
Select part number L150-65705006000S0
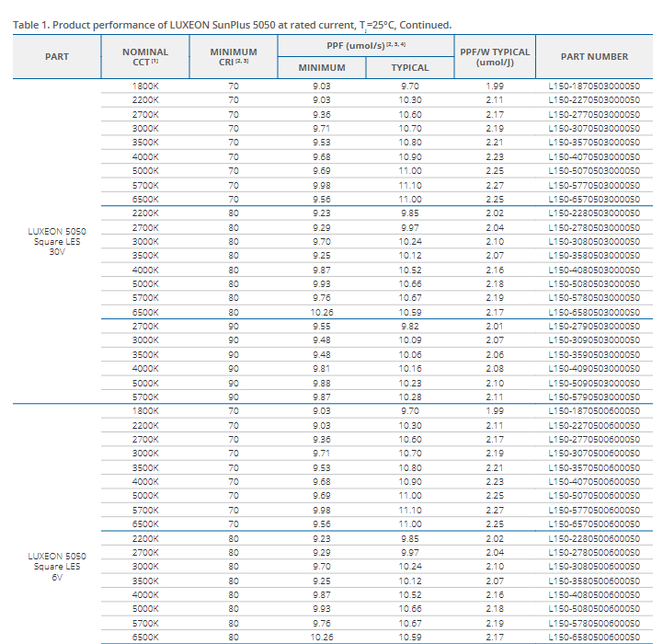[x=594, y=523]
